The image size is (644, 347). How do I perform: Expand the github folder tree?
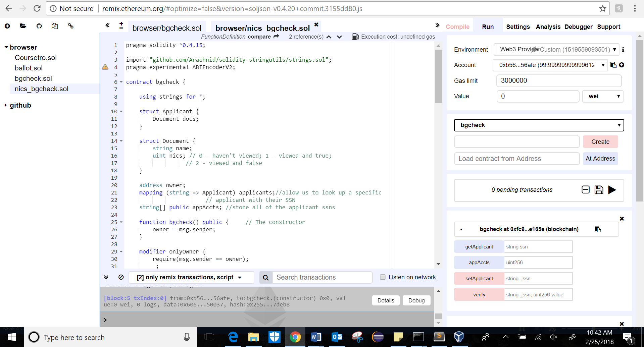6,105
